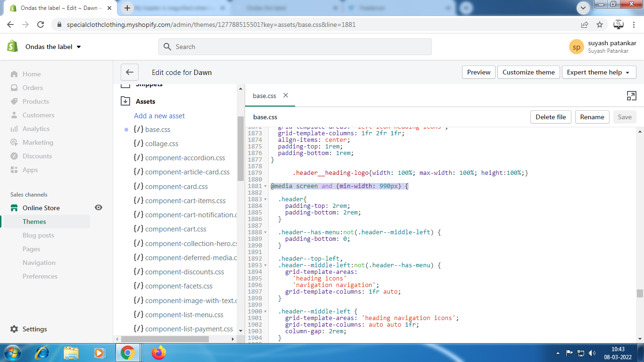This screenshot has height=362, width=644.
Task: Click the Customize theme button
Action: point(528,72)
